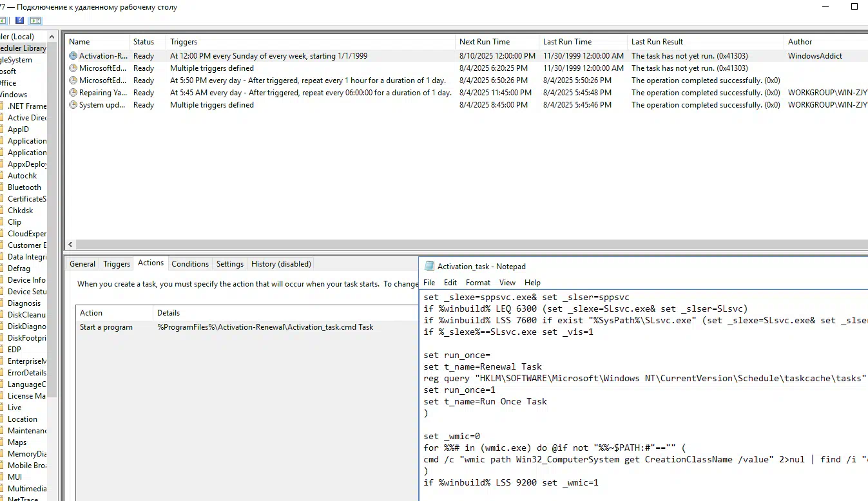Sort tasks by Last Run Result column
The image size is (868, 501).
[x=657, y=42]
